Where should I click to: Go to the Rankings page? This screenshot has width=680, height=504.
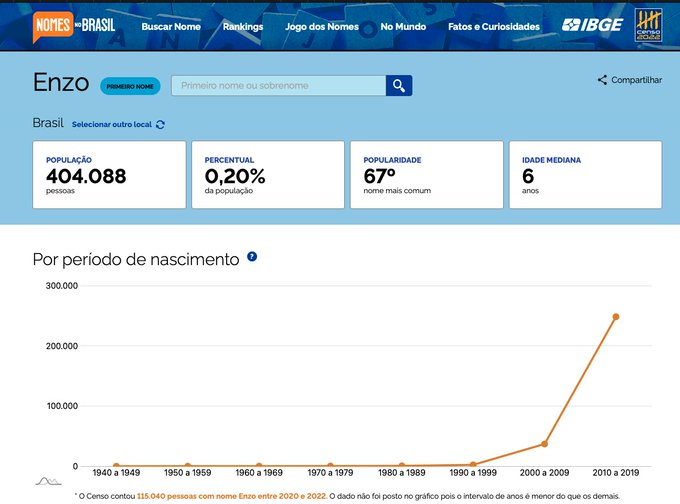[243, 27]
